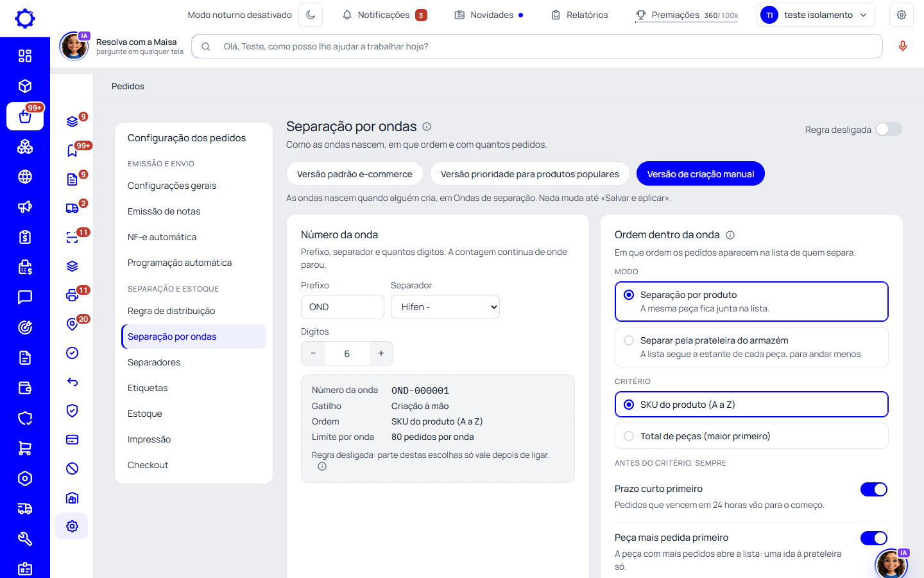Open wrench tools icon in sidebar
This screenshot has height=578, width=924.
(25, 539)
